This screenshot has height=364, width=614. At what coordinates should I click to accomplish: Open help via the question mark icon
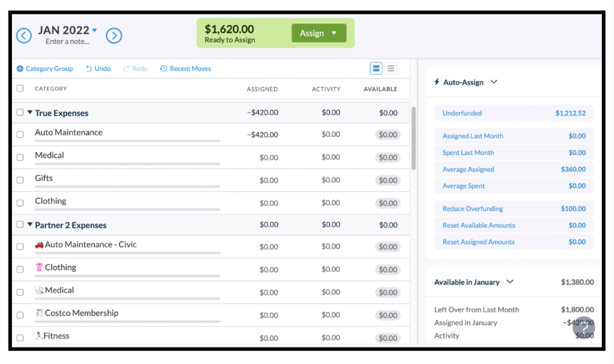(x=583, y=327)
